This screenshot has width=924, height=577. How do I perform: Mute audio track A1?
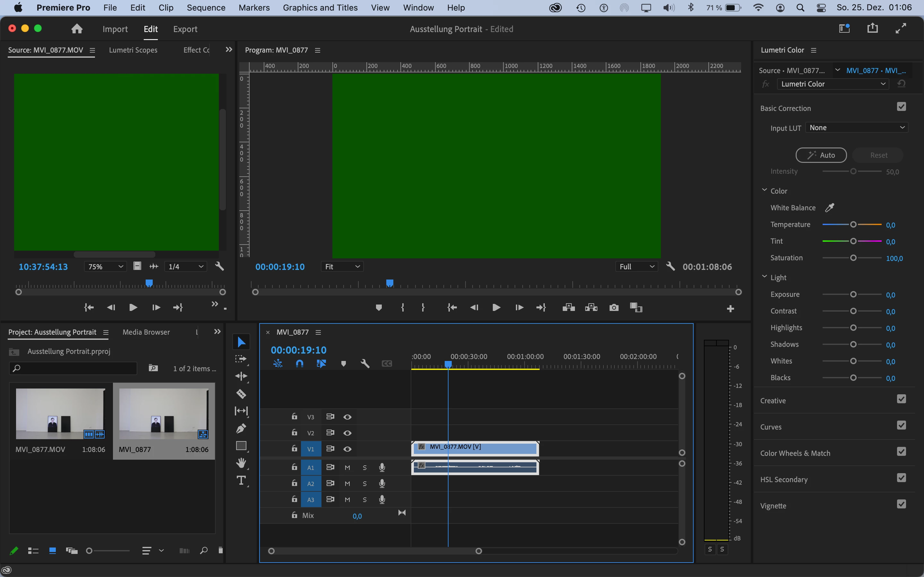point(347,467)
